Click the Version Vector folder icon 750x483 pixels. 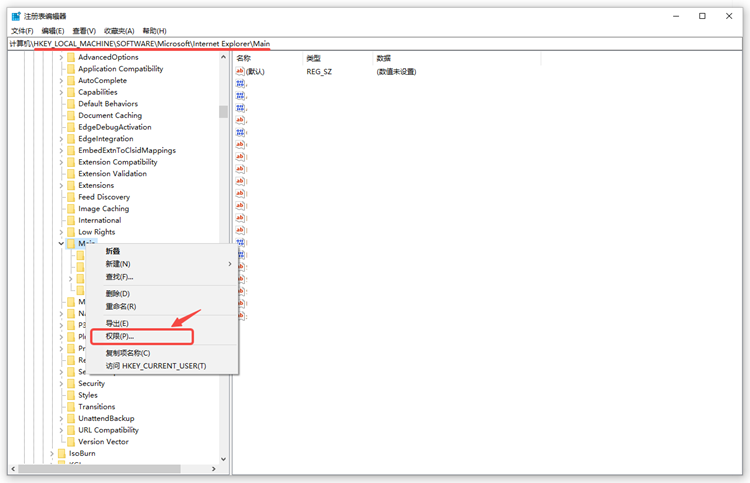(x=71, y=442)
